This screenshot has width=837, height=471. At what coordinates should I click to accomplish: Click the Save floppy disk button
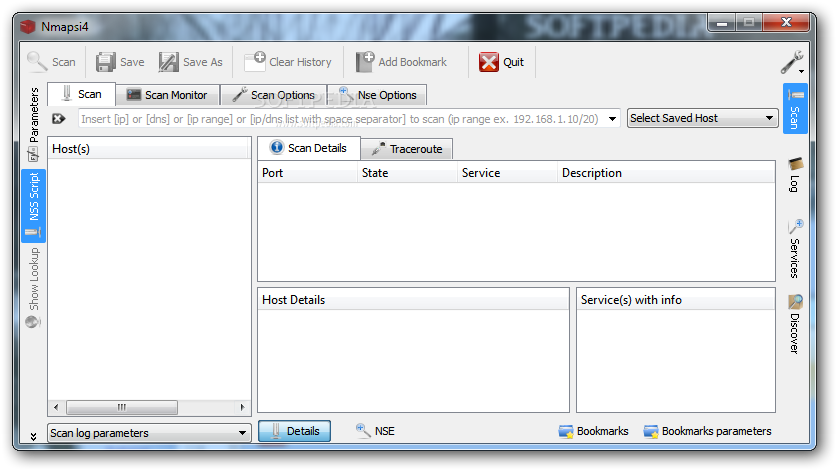tap(120, 62)
